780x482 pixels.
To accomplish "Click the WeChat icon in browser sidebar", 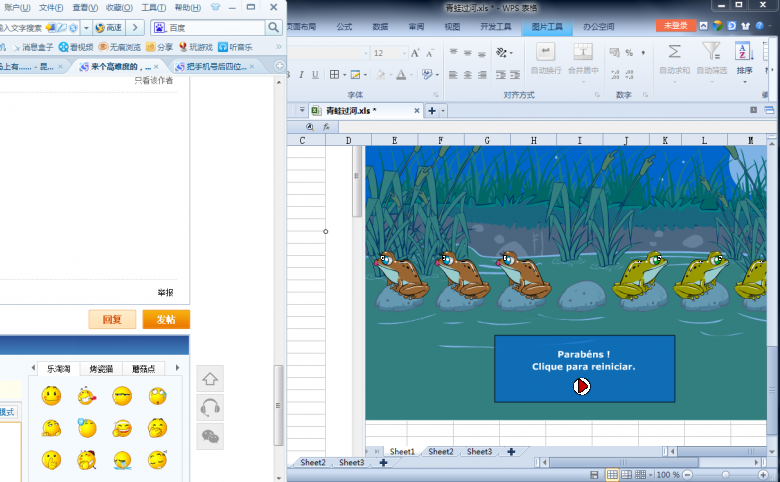I will tap(210, 436).
